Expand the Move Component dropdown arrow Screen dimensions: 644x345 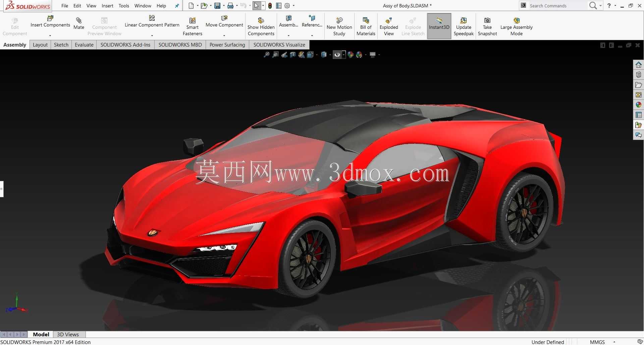click(224, 36)
